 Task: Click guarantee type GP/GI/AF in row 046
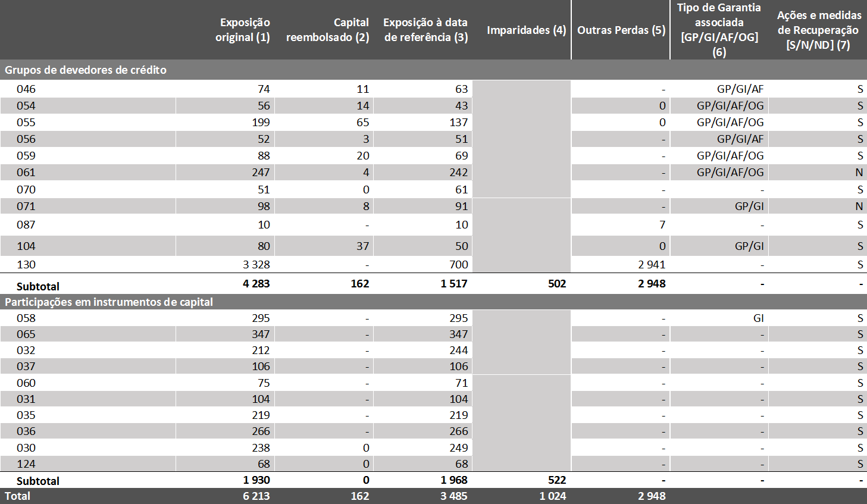pyautogui.click(x=740, y=89)
